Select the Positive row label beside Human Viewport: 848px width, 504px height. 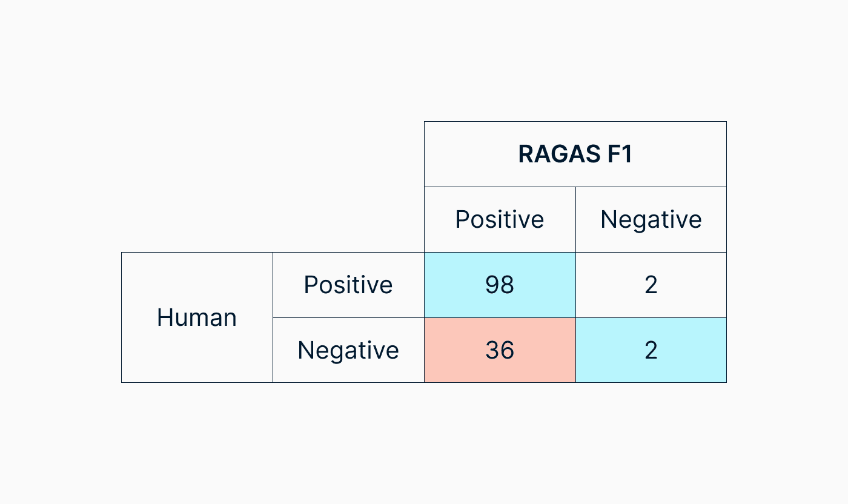click(x=348, y=285)
